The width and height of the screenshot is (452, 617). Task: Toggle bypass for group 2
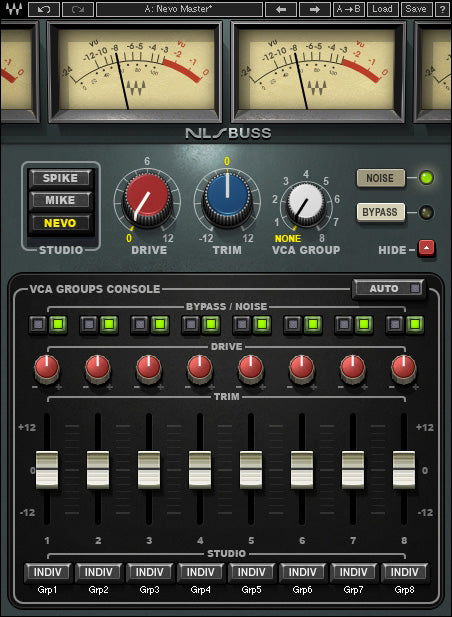pos(89,324)
